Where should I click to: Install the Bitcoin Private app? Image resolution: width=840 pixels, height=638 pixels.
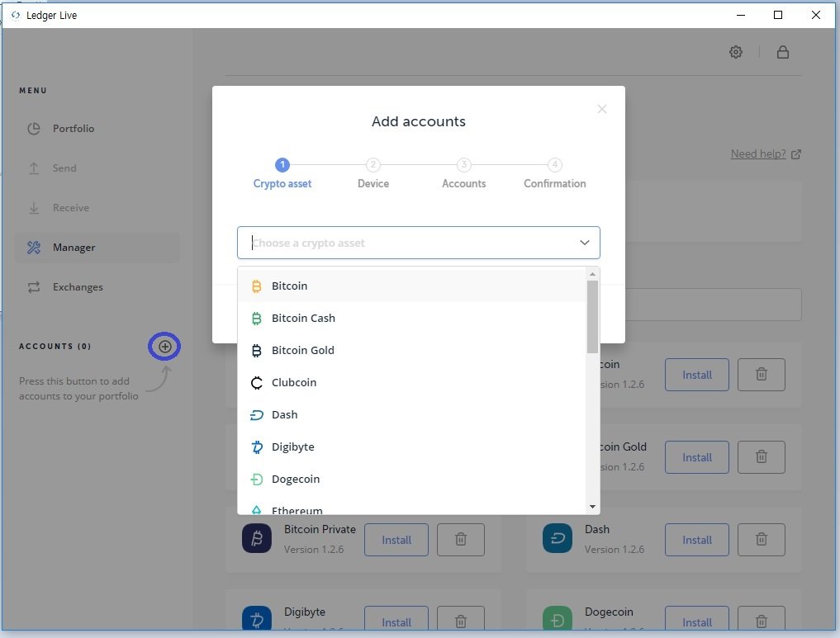point(396,540)
